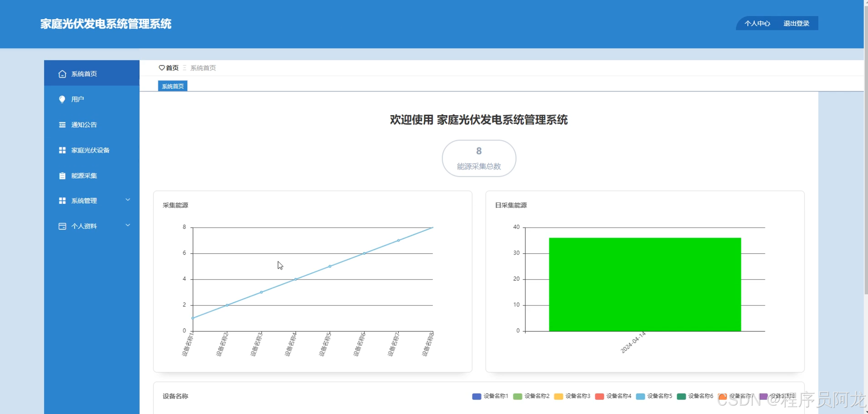Click the green 设备名称2 legend swatch
Viewport: 868px width, 414px height.
(517, 396)
